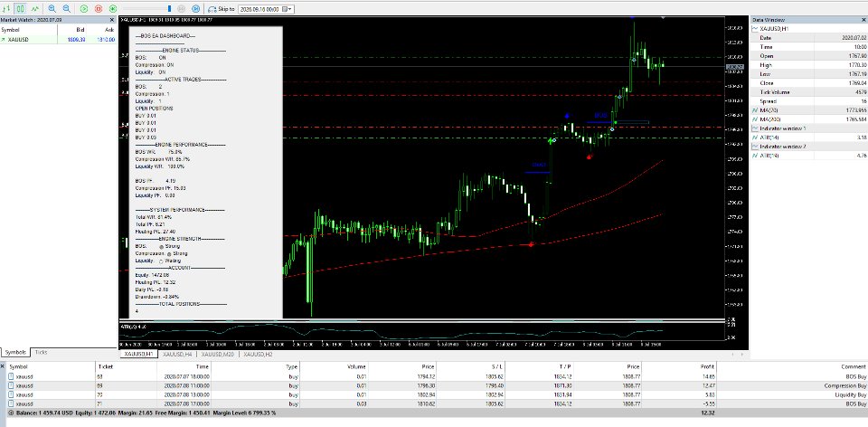Click the MA(200) indicator icon in Data Window
This screenshot has height=427, width=868.
756,119
